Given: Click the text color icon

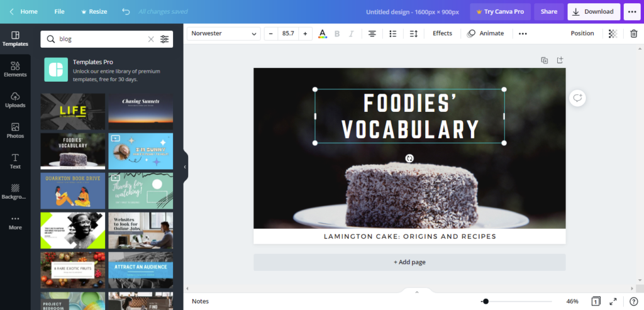Looking at the screenshot, I should 323,33.
